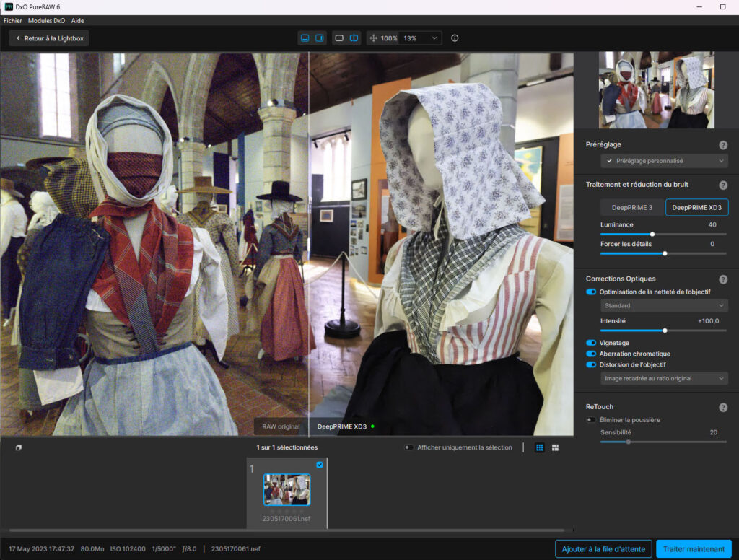Viewport: 739px width, 560px height.
Task: Switch to single image preview mode
Action: 339,38
